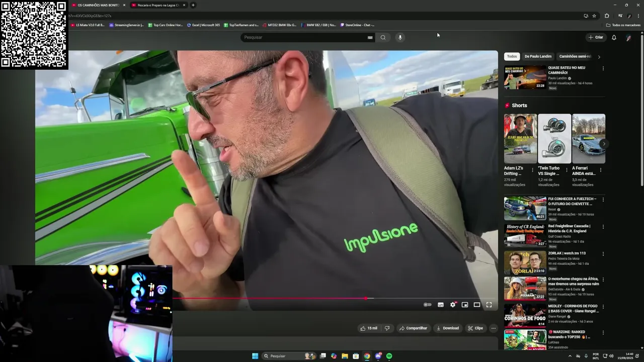Toggle autoplay switch in video player
The width and height of the screenshot is (644, 362).
428,305
